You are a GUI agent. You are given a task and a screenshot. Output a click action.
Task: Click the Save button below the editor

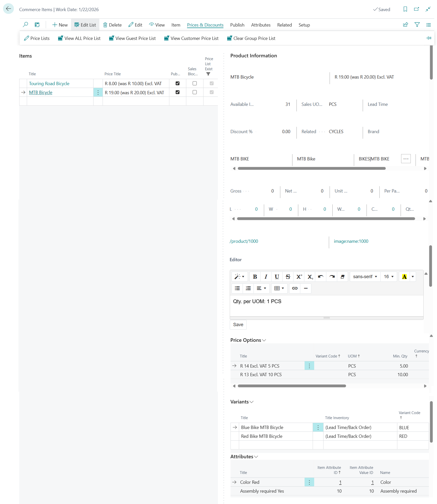click(238, 324)
